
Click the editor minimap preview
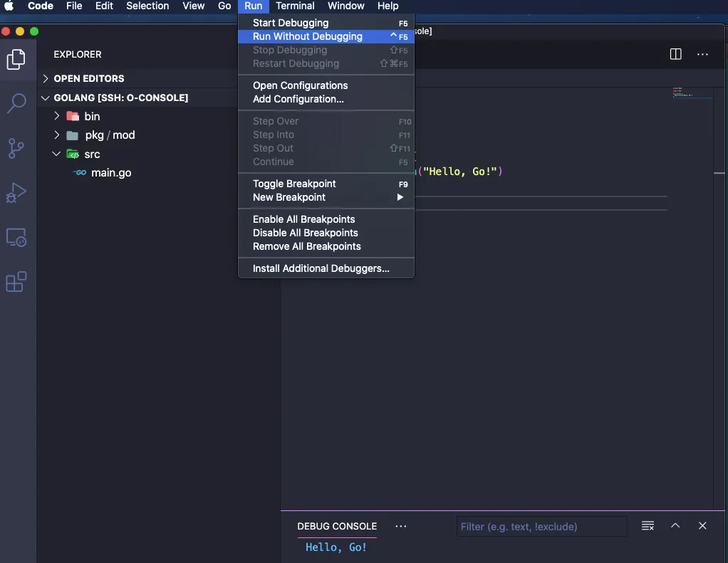coord(692,93)
